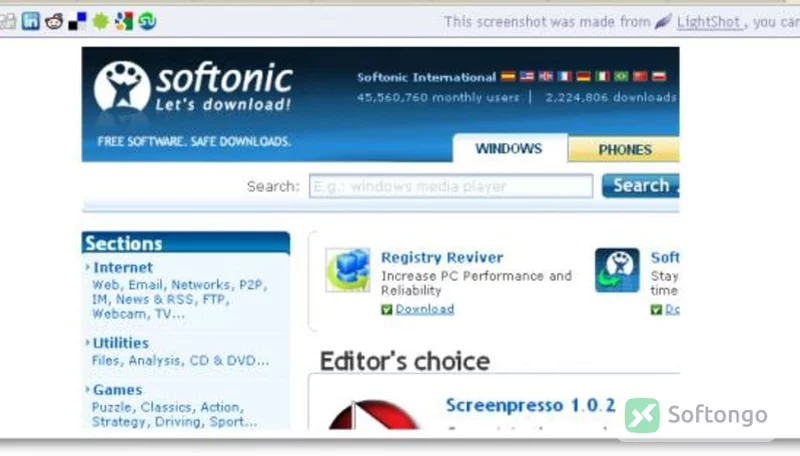
Task: Open the LightShot link
Action: pyautogui.click(x=709, y=22)
